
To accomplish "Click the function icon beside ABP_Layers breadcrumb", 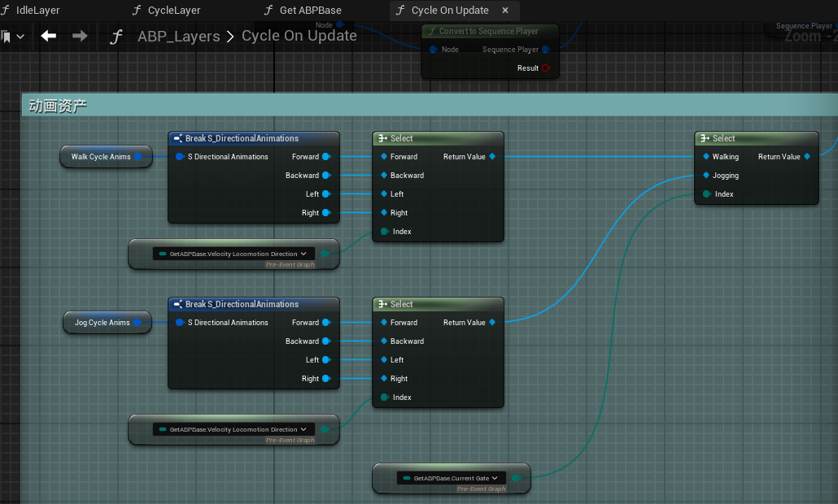I will (x=116, y=37).
